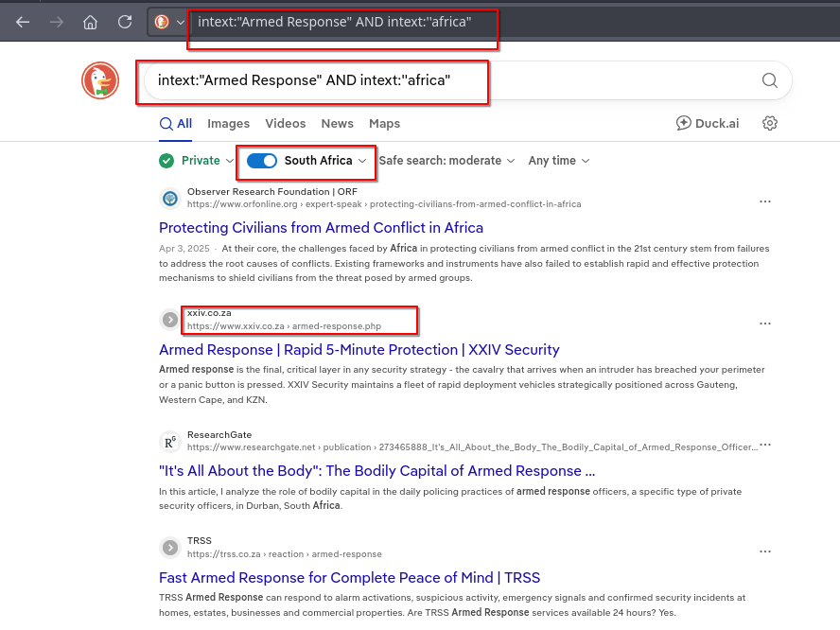Click the TRSS result favicon
Image resolution: width=840 pixels, height=630 pixels.
pos(170,548)
